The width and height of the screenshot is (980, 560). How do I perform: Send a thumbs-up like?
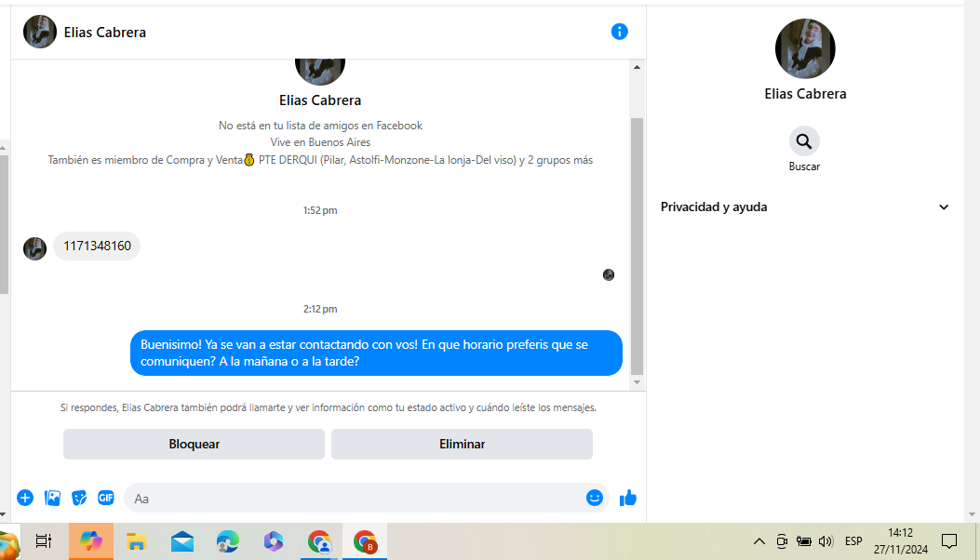627,498
